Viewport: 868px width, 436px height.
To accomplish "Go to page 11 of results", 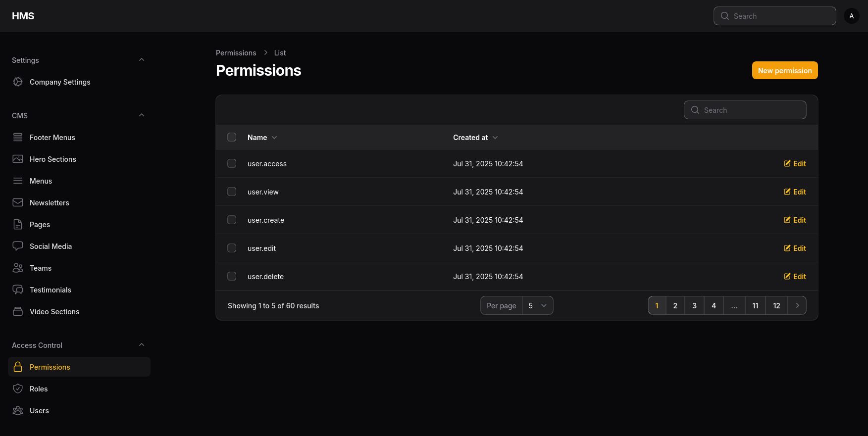I will pos(756,305).
